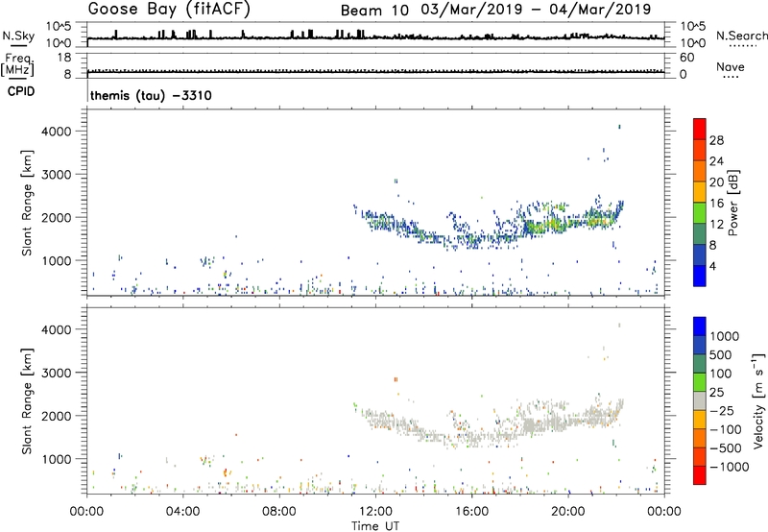
Task: Click the 12 dB colorbar value
Action: coord(716,225)
